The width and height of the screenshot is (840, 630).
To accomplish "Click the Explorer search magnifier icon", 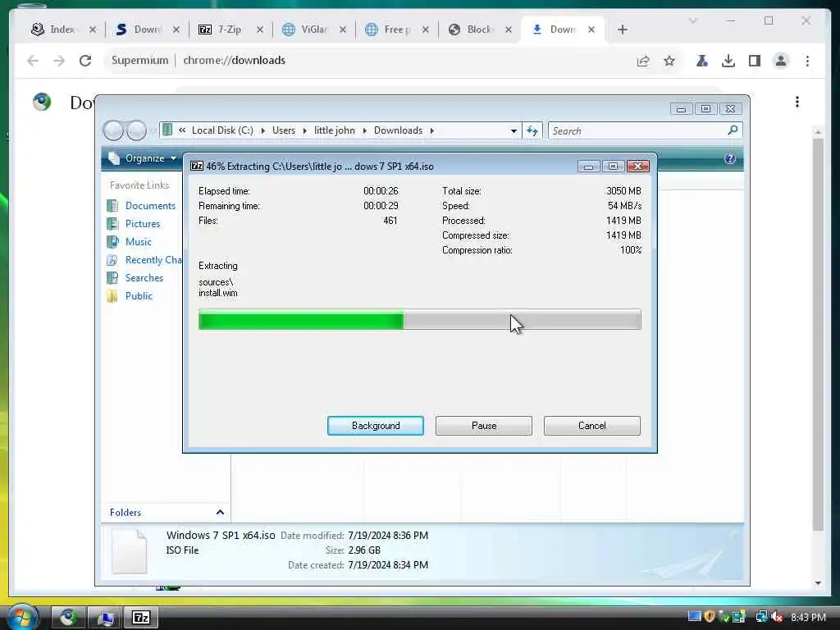I will pyautogui.click(x=733, y=130).
